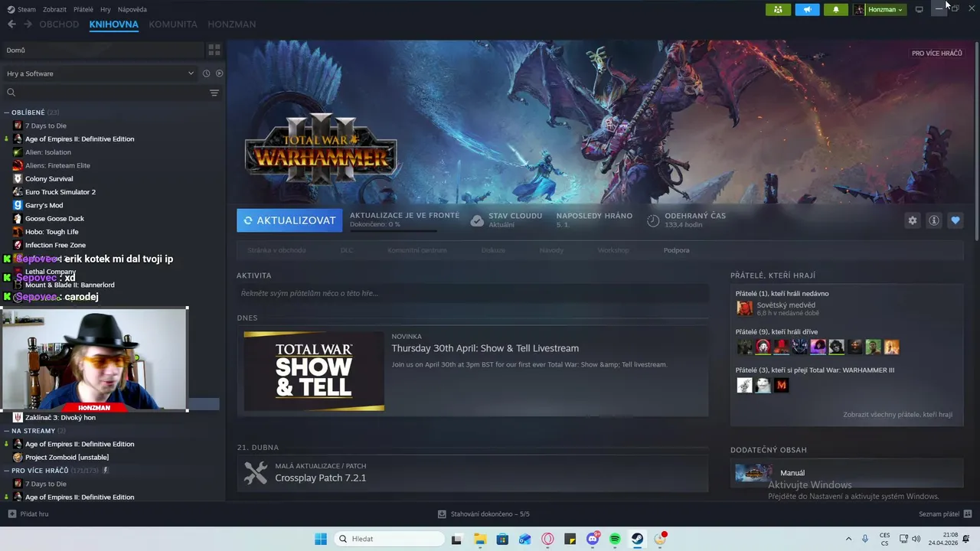Show hidden system tray icons
Image resolution: width=980 pixels, height=551 pixels.
[x=848, y=539]
